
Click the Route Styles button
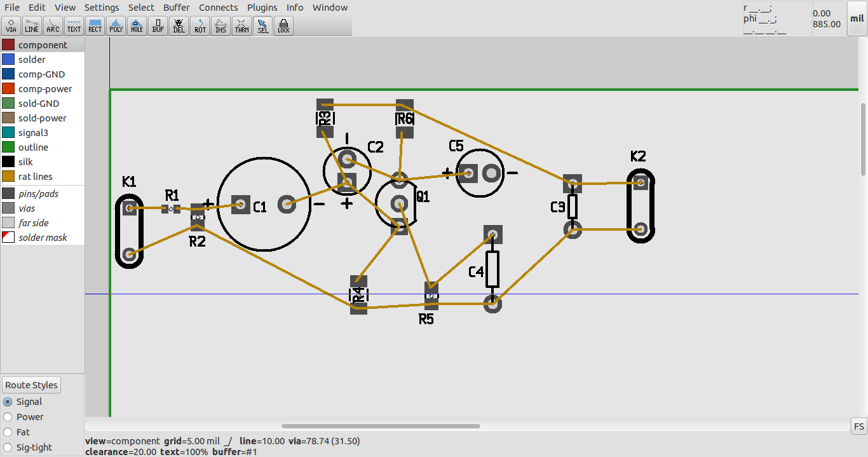click(x=31, y=385)
